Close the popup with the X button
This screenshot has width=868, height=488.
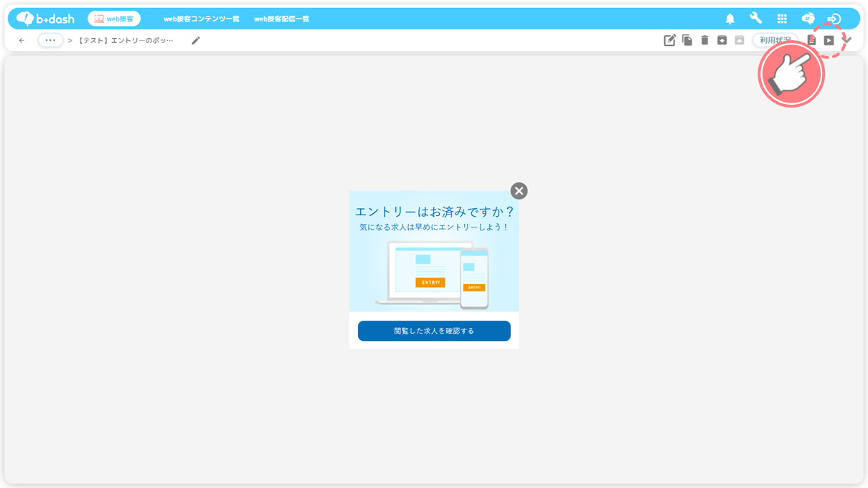pyautogui.click(x=519, y=191)
